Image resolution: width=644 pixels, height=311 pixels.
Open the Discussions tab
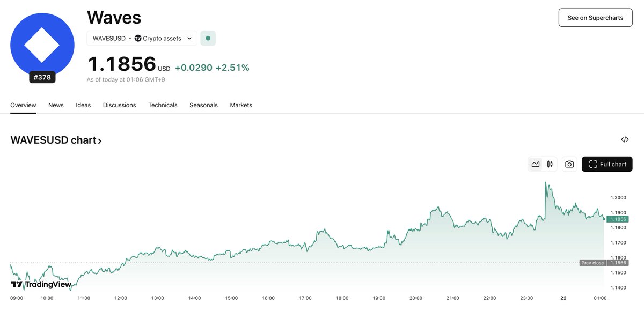(x=119, y=105)
